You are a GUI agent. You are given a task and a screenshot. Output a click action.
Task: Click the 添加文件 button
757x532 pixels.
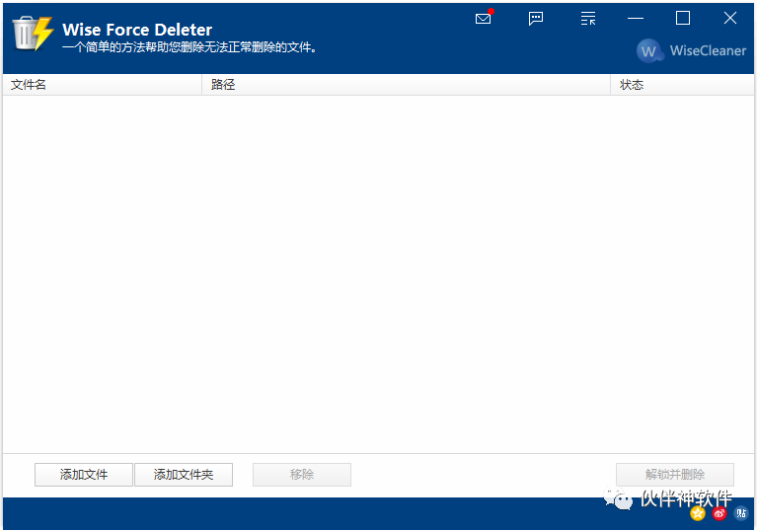click(x=84, y=475)
